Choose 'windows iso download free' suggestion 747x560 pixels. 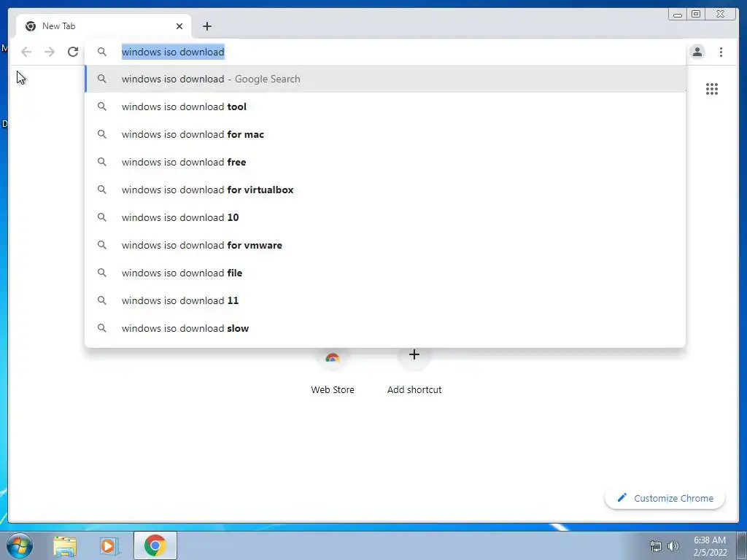pyautogui.click(x=385, y=162)
